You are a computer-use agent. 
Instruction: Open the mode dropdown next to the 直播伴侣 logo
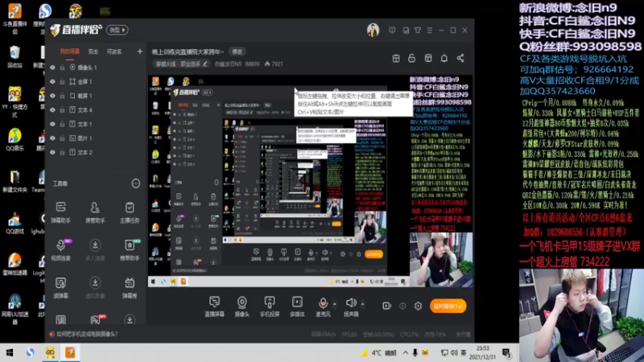(117, 30)
